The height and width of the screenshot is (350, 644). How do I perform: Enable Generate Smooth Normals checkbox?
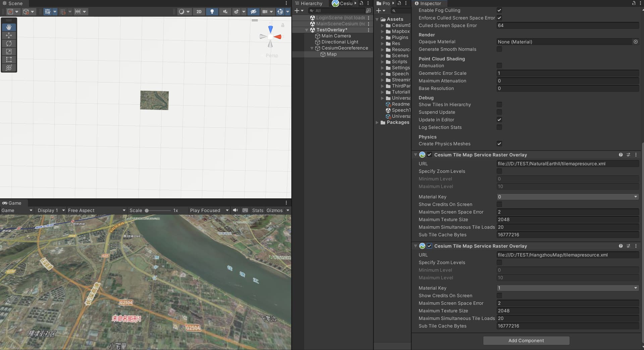499,49
